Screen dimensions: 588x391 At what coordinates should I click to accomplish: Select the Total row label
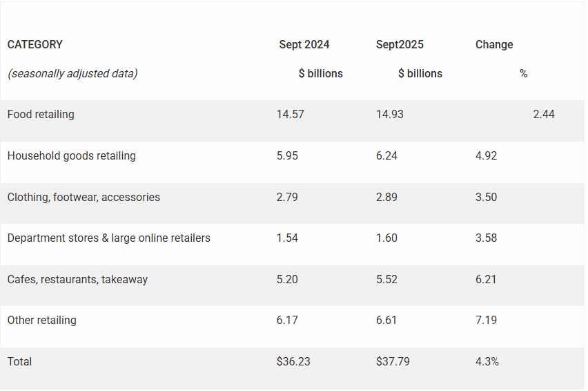pyautogui.click(x=20, y=362)
